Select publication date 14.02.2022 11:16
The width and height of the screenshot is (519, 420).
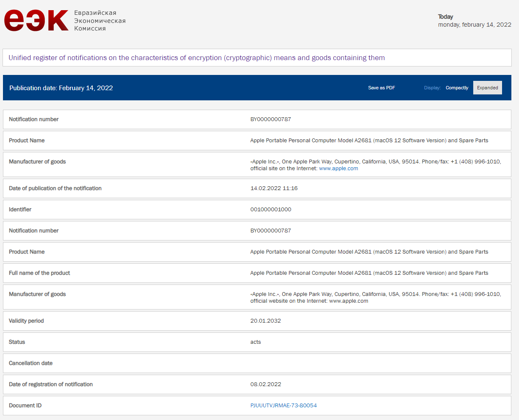274,188
